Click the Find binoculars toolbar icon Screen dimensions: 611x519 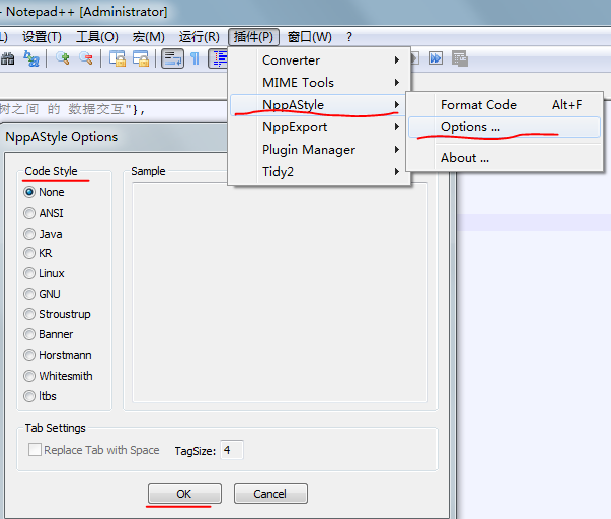7,59
